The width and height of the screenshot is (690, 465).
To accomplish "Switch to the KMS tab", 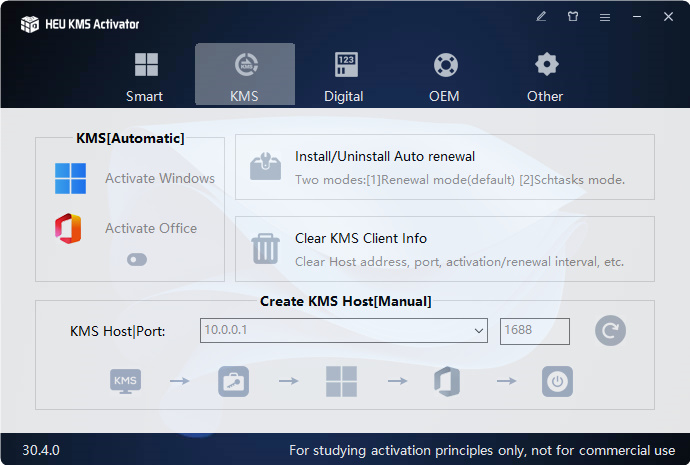I will click(245, 75).
